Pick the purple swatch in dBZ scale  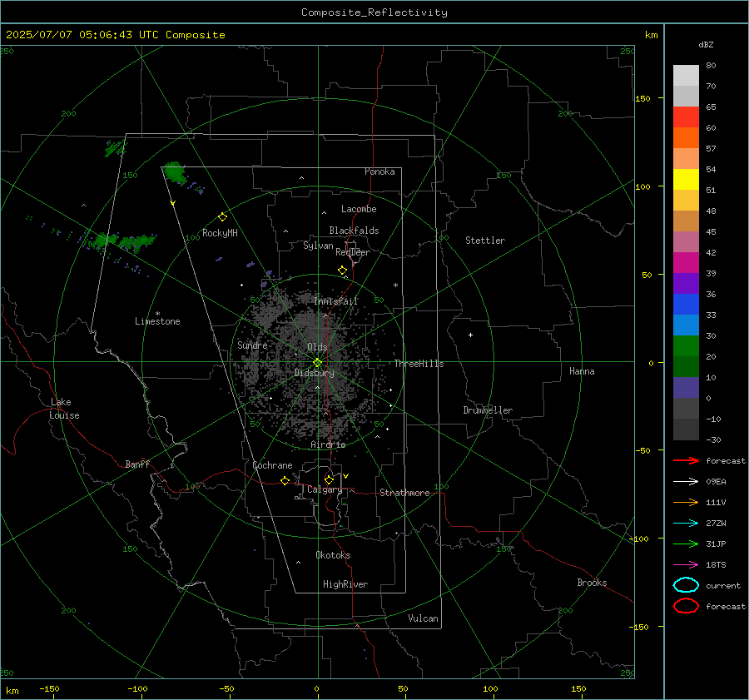point(686,283)
